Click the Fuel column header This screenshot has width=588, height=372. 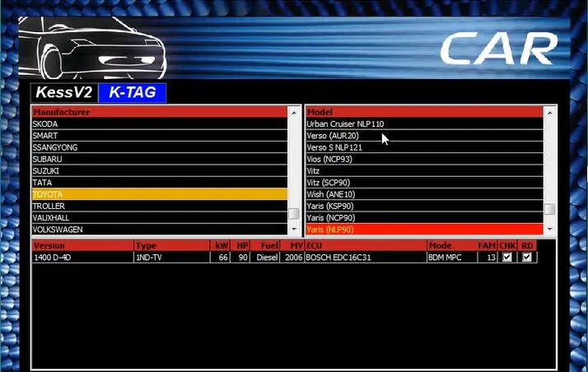click(264, 246)
